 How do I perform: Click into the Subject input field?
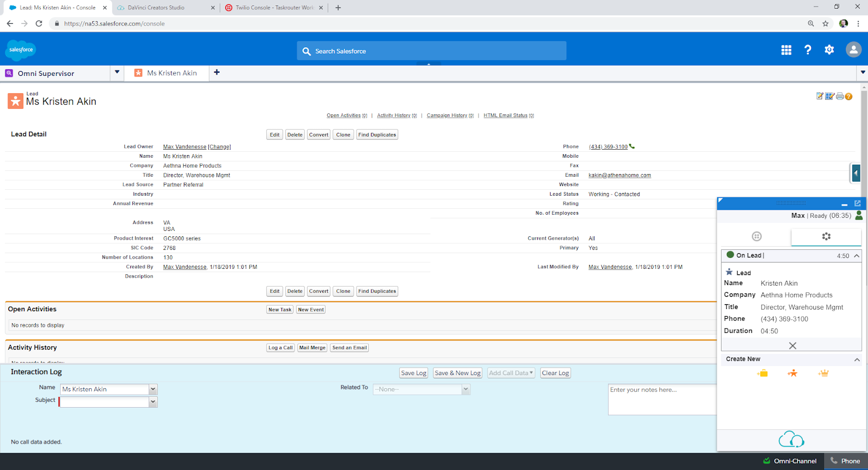click(x=105, y=402)
